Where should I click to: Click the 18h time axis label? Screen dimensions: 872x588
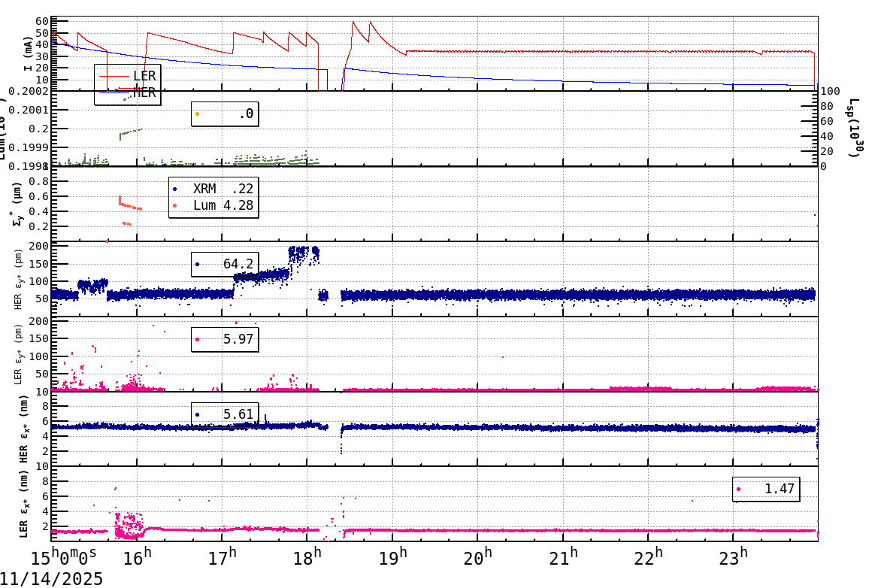point(307,557)
